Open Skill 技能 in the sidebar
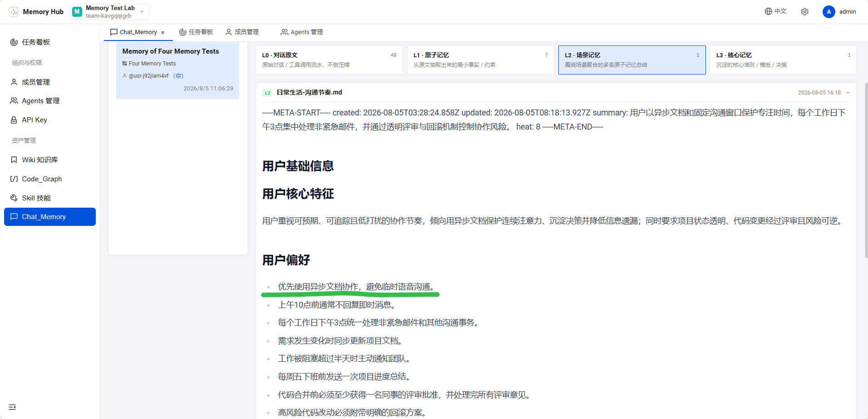Viewport: 868px width, 419px height. click(50, 198)
